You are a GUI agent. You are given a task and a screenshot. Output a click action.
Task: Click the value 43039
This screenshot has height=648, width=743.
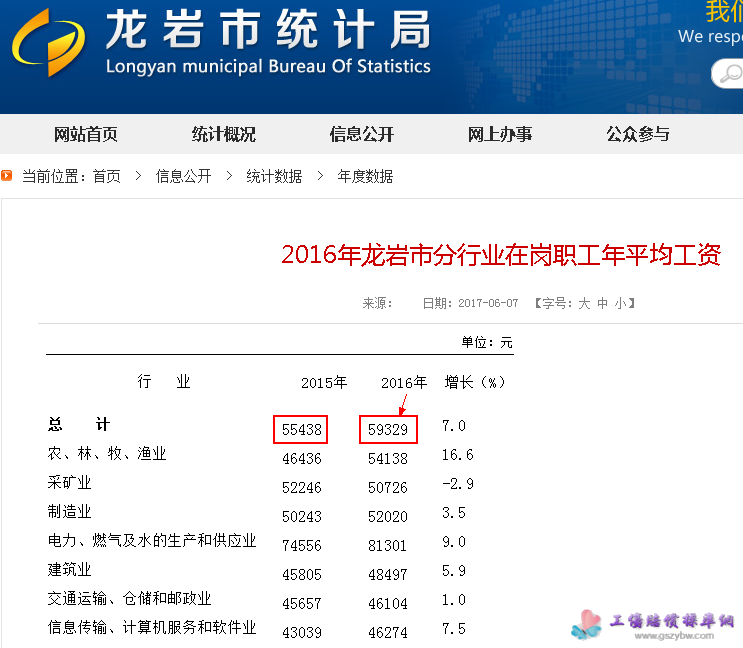(301, 632)
